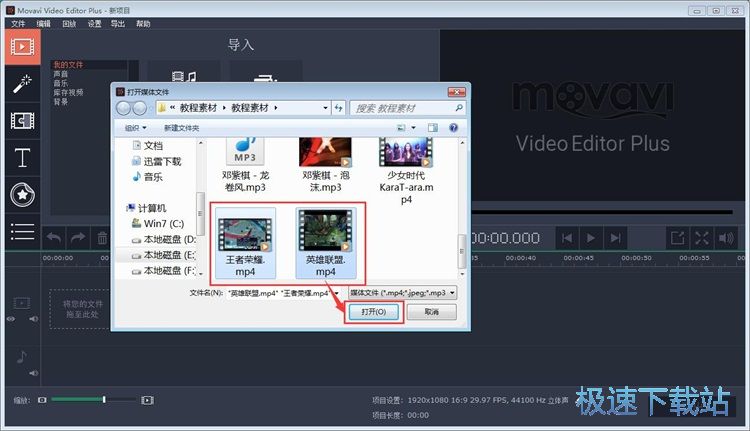Click the zoom in timeline icon
The height and width of the screenshot is (431, 750).
coord(147,400)
